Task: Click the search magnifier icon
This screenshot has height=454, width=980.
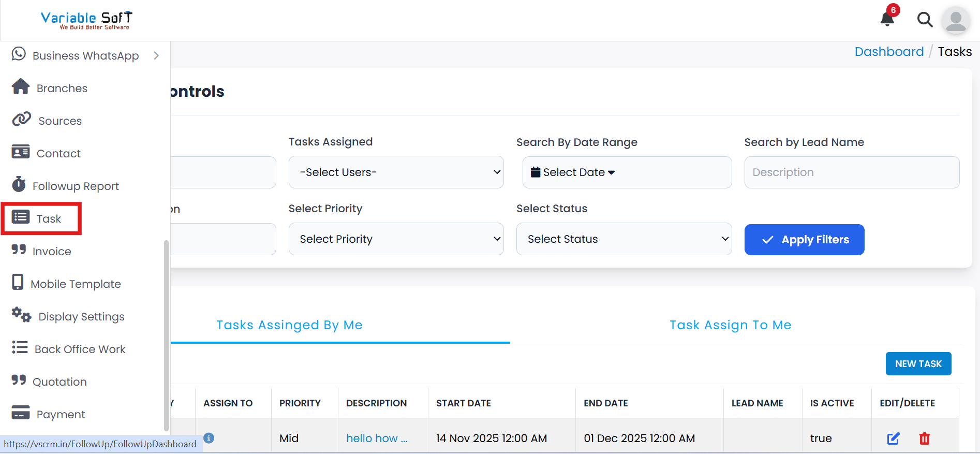Action: point(925,20)
